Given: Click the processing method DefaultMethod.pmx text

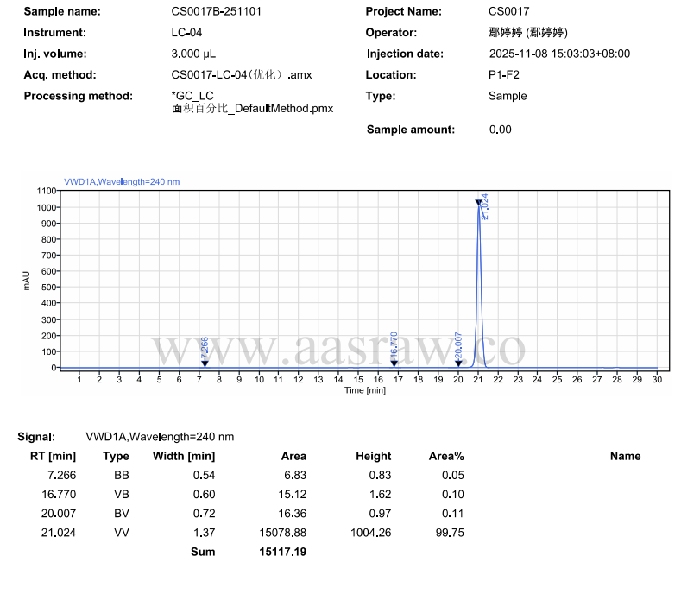Looking at the screenshot, I should pos(252,109).
